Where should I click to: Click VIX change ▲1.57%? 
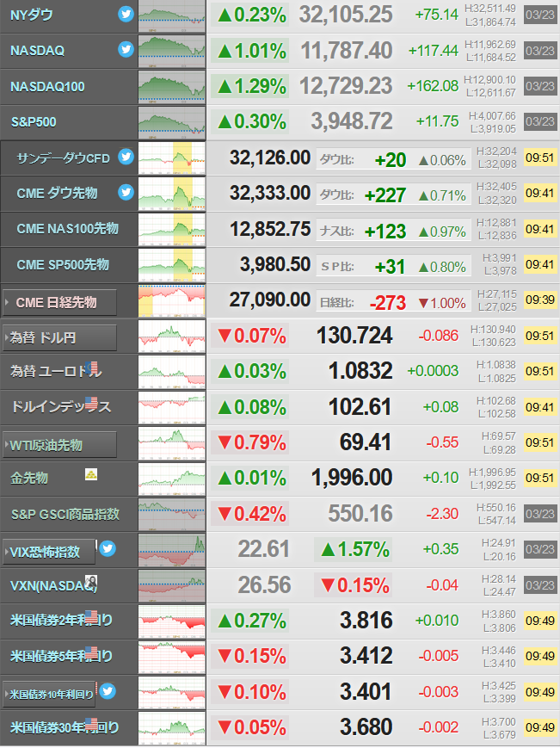click(355, 549)
